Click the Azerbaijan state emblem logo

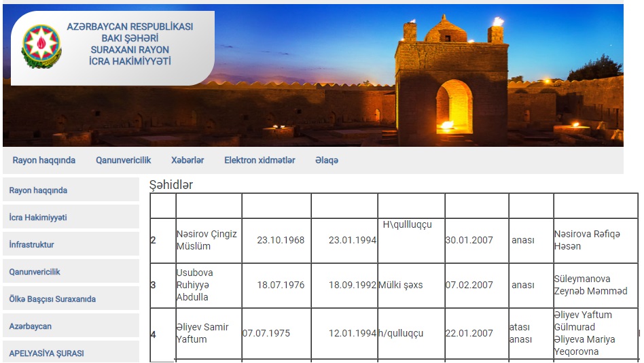point(41,46)
